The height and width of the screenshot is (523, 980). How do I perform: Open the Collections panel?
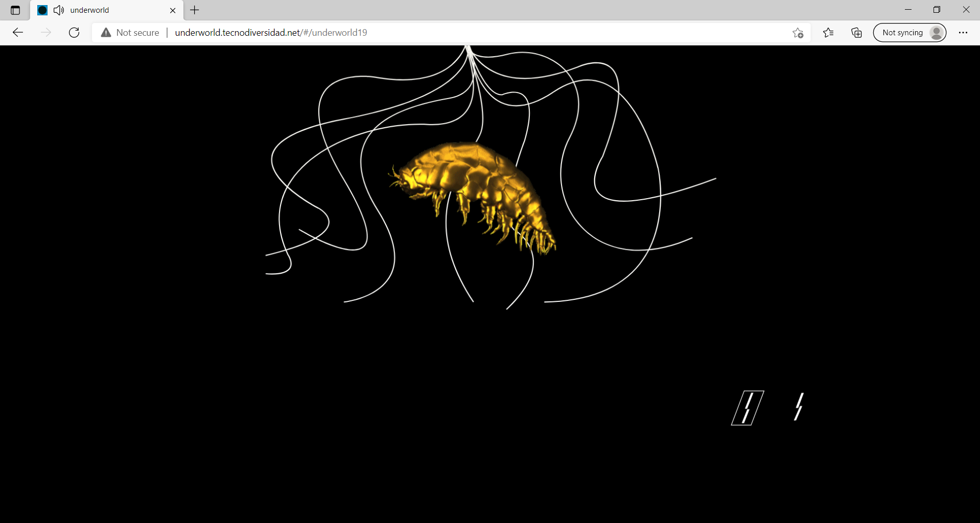[x=856, y=33]
